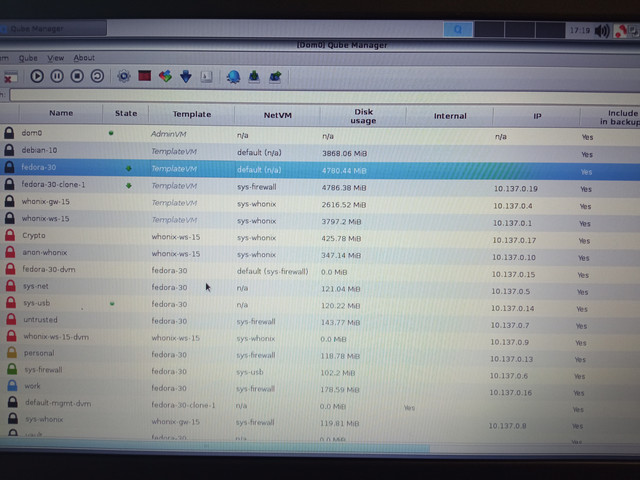Select the default-mgmt-dvm qube
This screenshot has width=640, height=480.
58,403
